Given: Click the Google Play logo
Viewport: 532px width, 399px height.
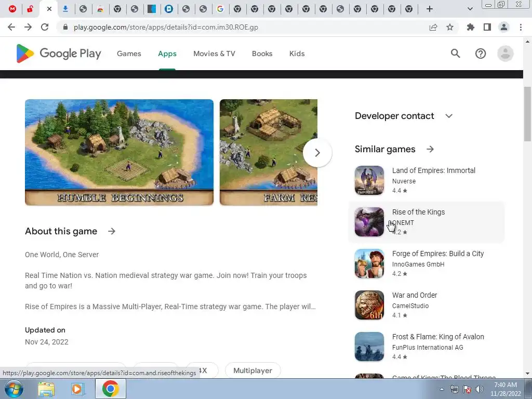Looking at the screenshot, I should coord(59,54).
